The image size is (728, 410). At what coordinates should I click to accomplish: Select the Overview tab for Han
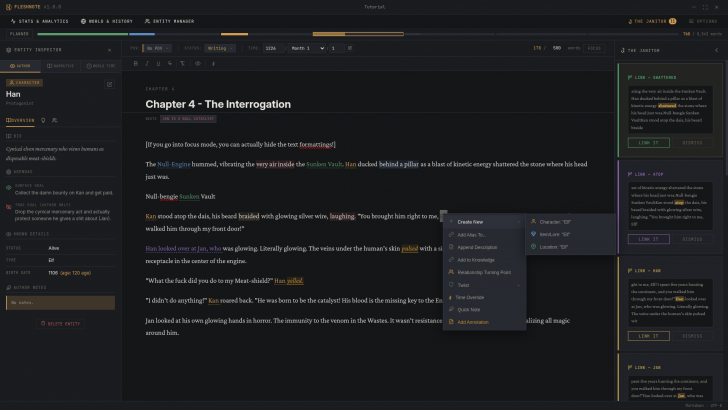click(20, 120)
